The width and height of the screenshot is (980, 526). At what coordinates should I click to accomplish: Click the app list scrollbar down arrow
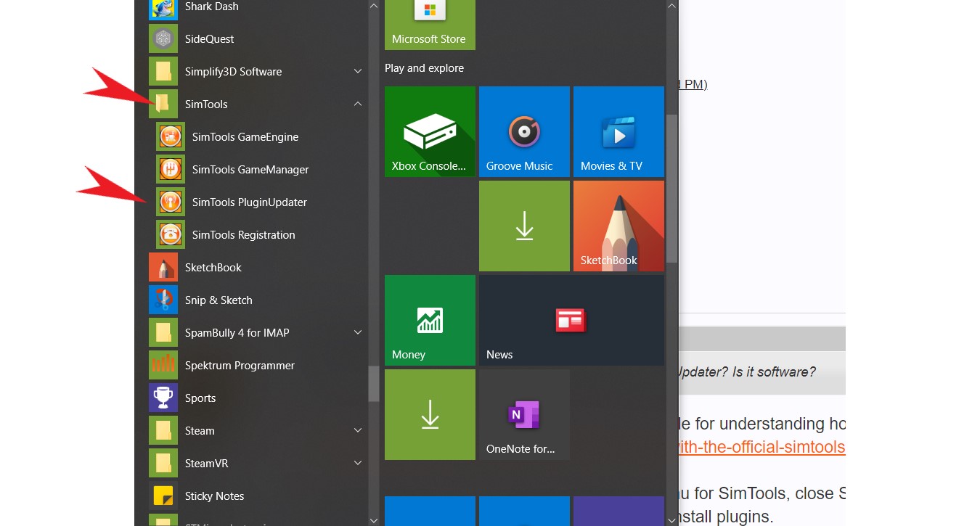(374, 519)
